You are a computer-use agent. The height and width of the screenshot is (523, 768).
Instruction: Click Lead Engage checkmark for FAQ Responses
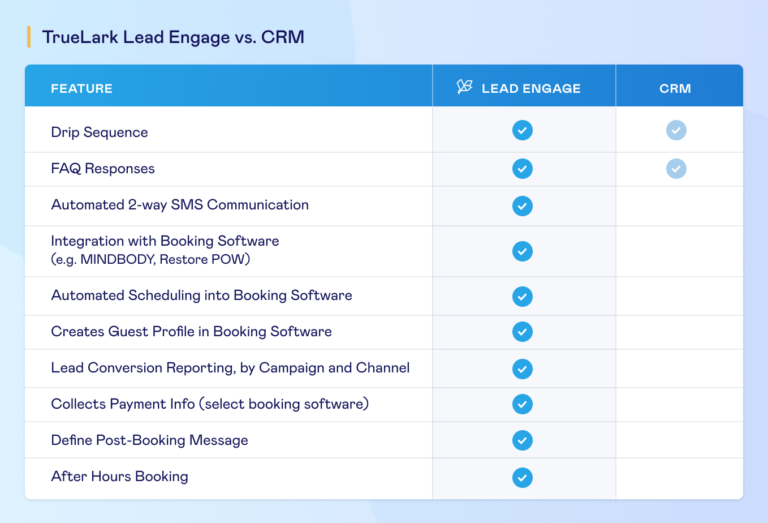coord(523,168)
